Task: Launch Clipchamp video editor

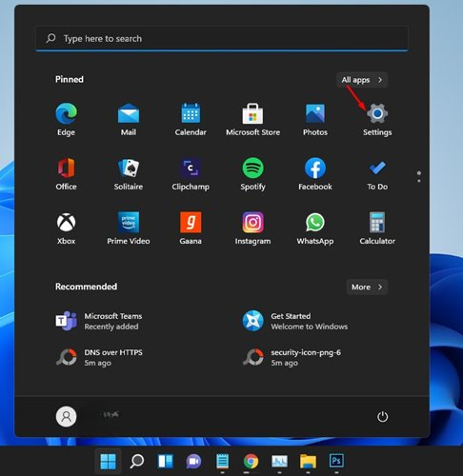Action: tap(191, 174)
